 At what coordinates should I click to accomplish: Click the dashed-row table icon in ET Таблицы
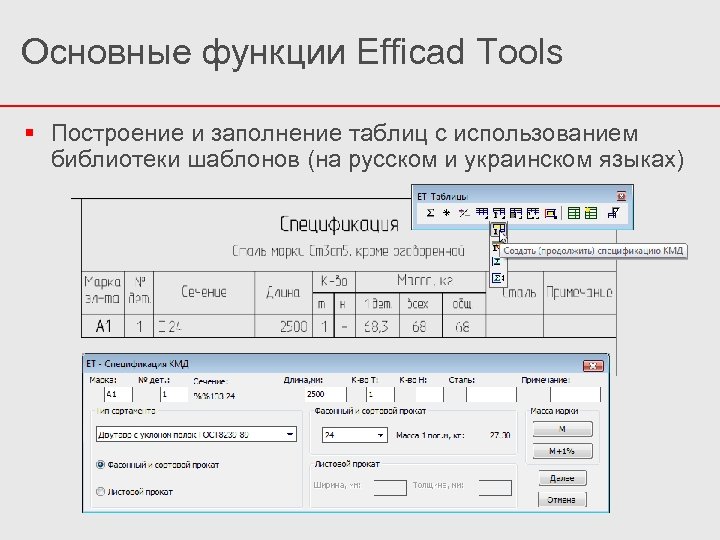coord(533,213)
